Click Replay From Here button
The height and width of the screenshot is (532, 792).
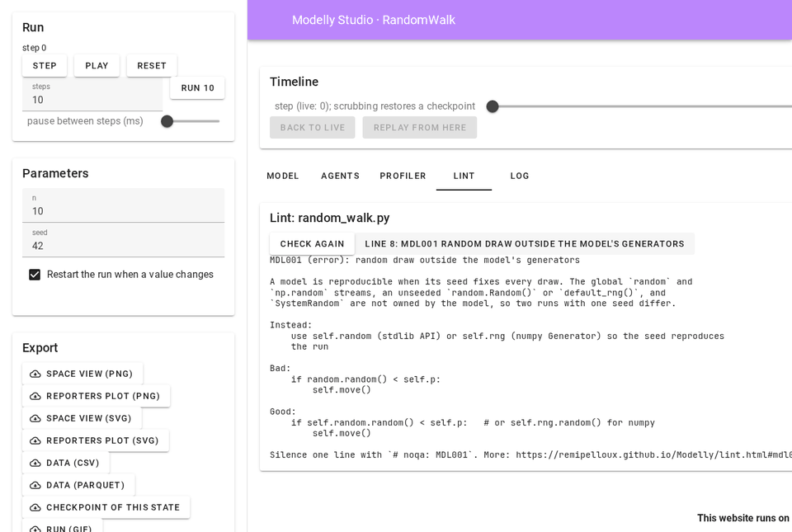[420, 128]
